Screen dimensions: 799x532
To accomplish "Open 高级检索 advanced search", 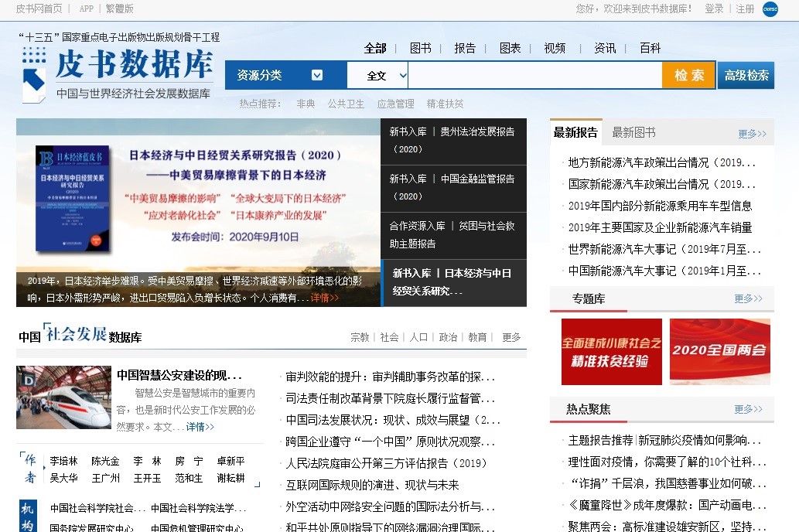I will click(746, 76).
